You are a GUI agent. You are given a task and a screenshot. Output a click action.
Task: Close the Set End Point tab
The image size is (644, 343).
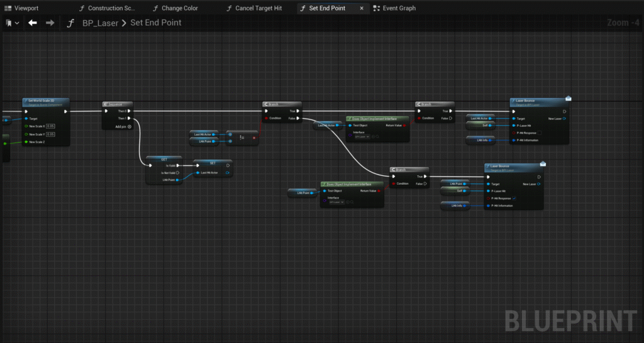(x=362, y=8)
